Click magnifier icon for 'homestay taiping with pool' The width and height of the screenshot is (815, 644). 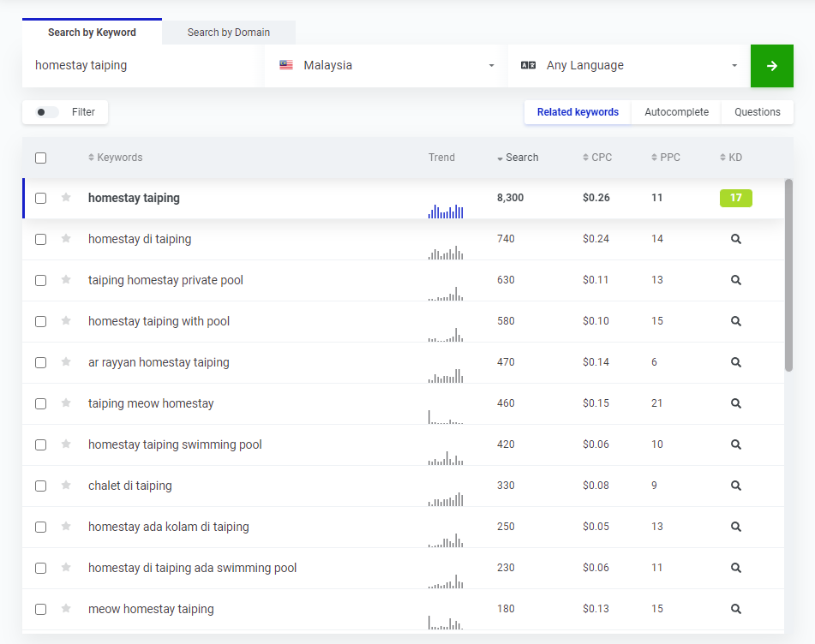coord(735,321)
